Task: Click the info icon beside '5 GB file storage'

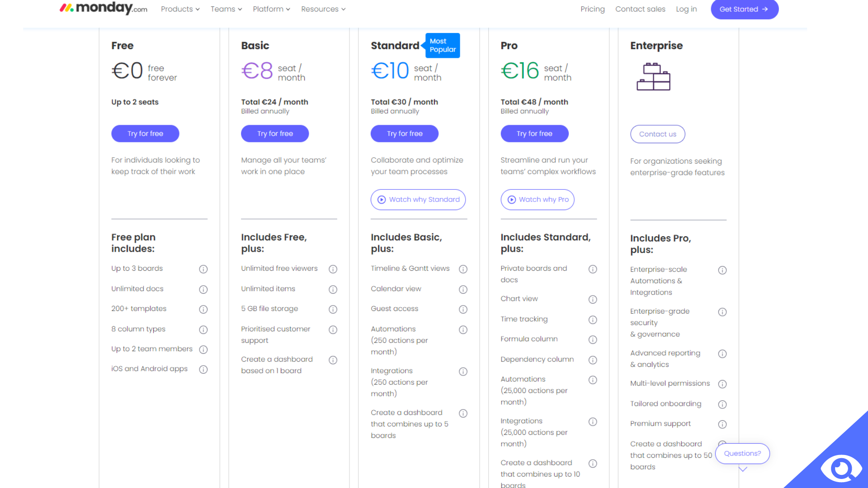Action: (333, 309)
